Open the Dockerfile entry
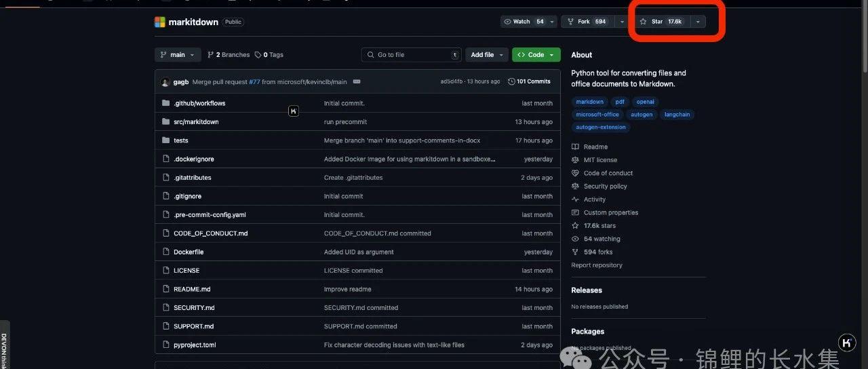This screenshot has height=369, width=868. [x=189, y=252]
